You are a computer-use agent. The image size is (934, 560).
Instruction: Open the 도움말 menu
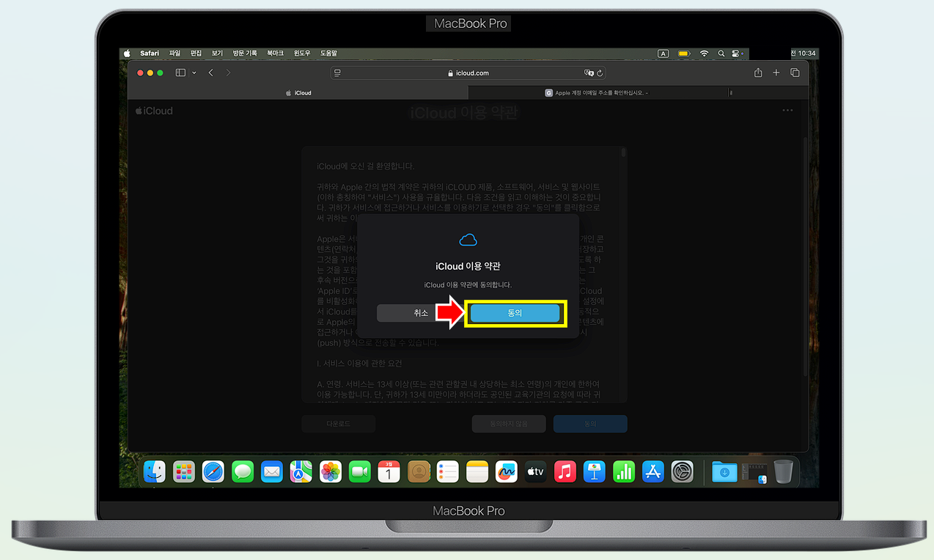coord(328,54)
